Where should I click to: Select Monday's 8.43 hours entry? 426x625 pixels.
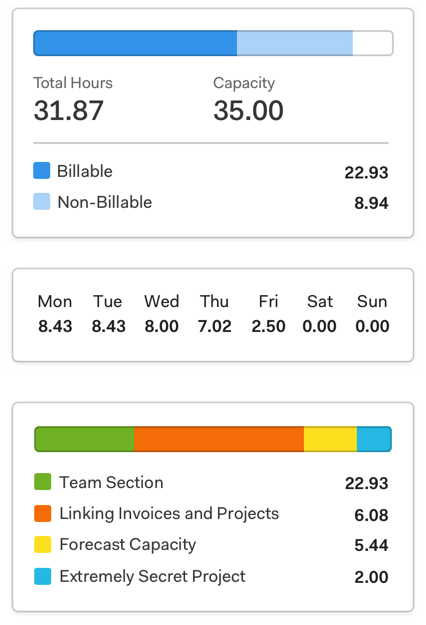pyautogui.click(x=55, y=326)
